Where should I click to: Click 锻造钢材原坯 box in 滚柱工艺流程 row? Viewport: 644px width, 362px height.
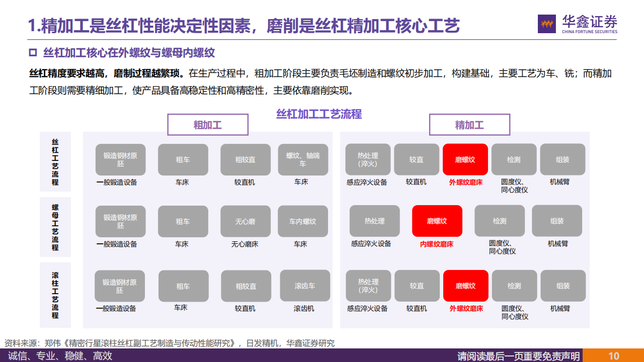tap(120, 286)
